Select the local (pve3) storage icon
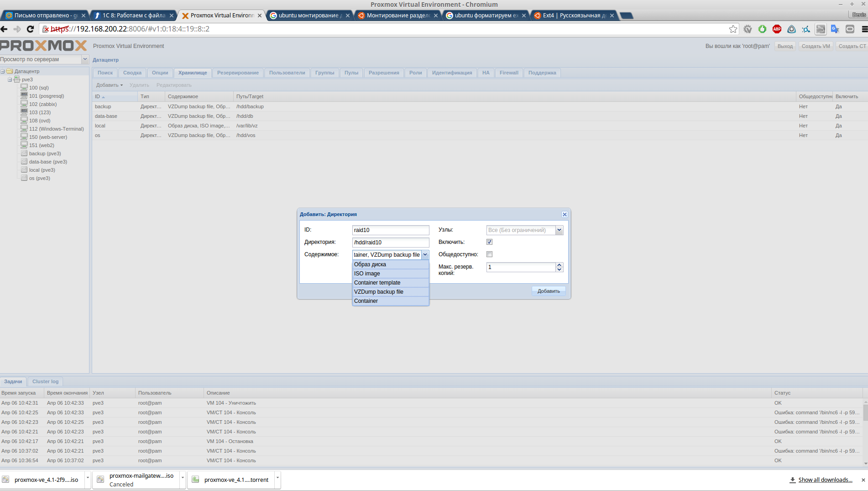The width and height of the screenshot is (868, 491). click(24, 169)
